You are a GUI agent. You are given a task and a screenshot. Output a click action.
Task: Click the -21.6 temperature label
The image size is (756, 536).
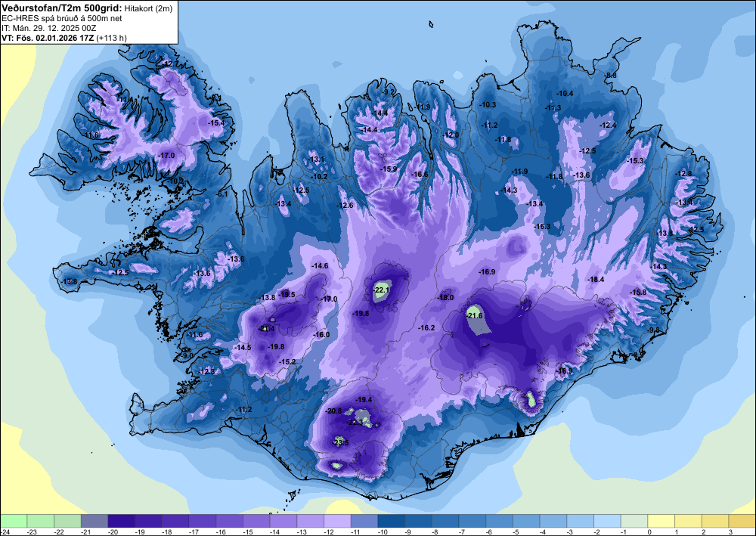click(475, 315)
